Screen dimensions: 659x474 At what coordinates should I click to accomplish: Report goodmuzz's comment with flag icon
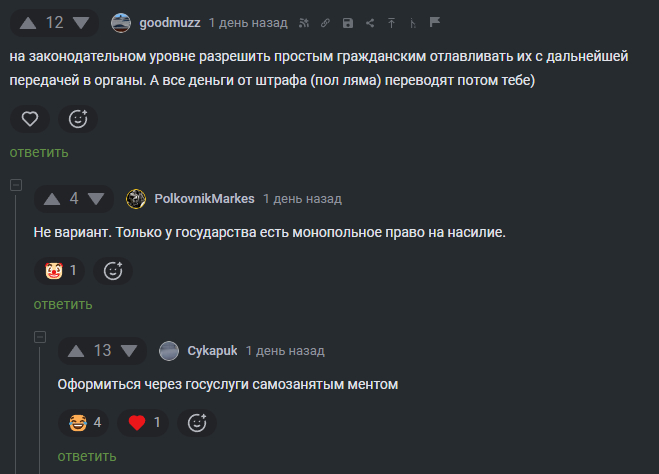coord(435,22)
